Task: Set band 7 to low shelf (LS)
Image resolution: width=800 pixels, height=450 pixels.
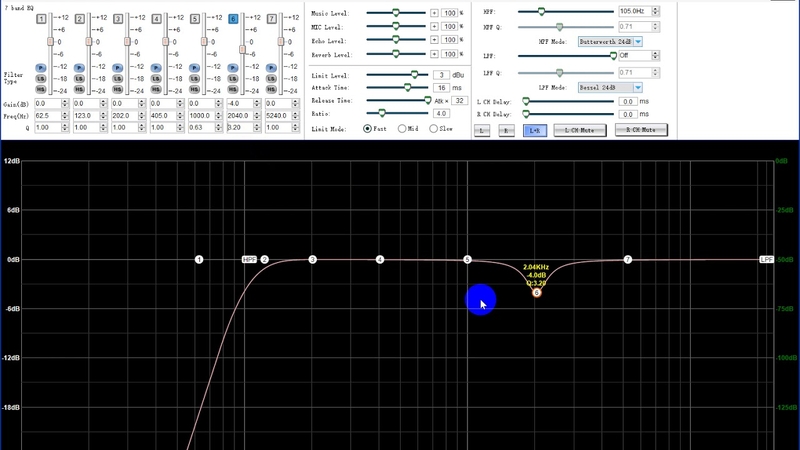Action: [x=271, y=79]
